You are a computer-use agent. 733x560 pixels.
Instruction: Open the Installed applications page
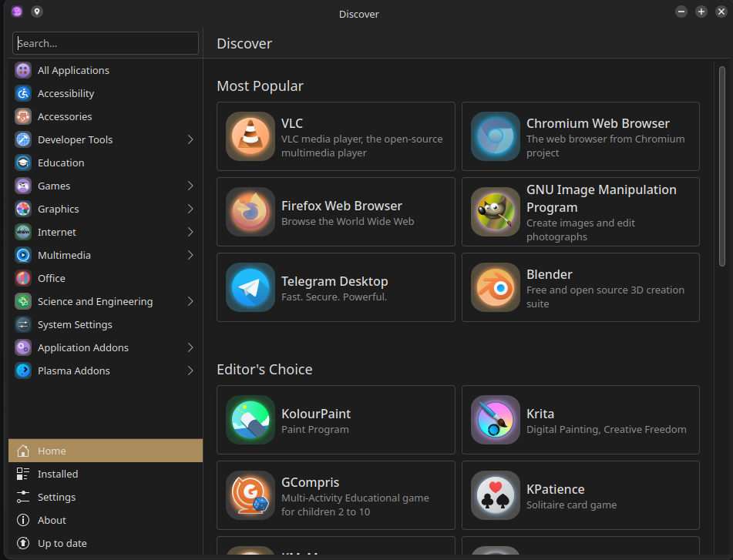point(106,474)
